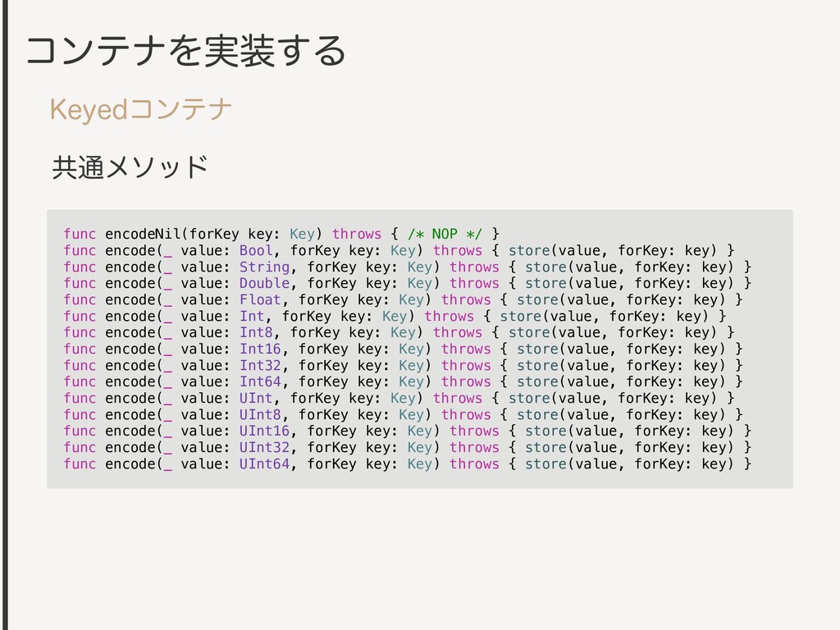The height and width of the screenshot is (630, 840).
Task: Select the UInt16 type in code
Action: coord(264,431)
